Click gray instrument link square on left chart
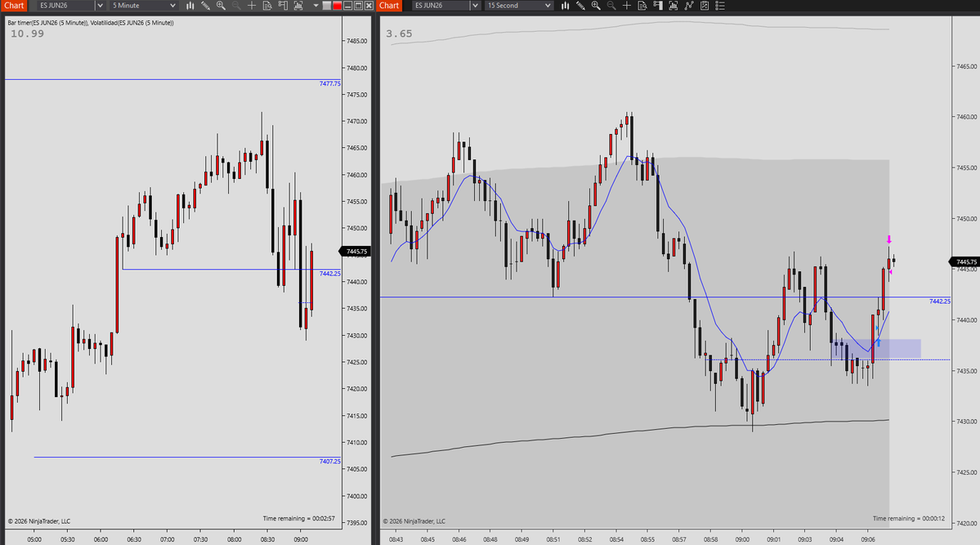This screenshot has height=545, width=980. (x=327, y=6)
